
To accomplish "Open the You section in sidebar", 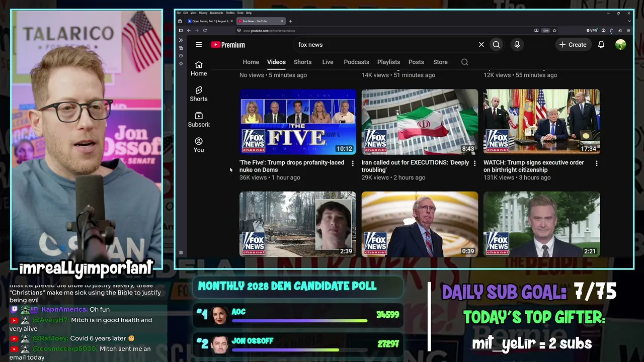I will 199,145.
